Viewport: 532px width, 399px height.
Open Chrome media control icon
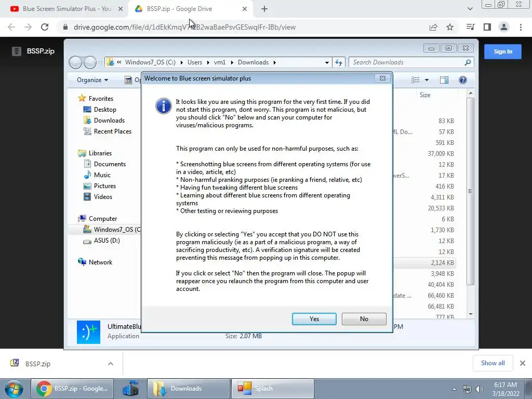point(470,27)
